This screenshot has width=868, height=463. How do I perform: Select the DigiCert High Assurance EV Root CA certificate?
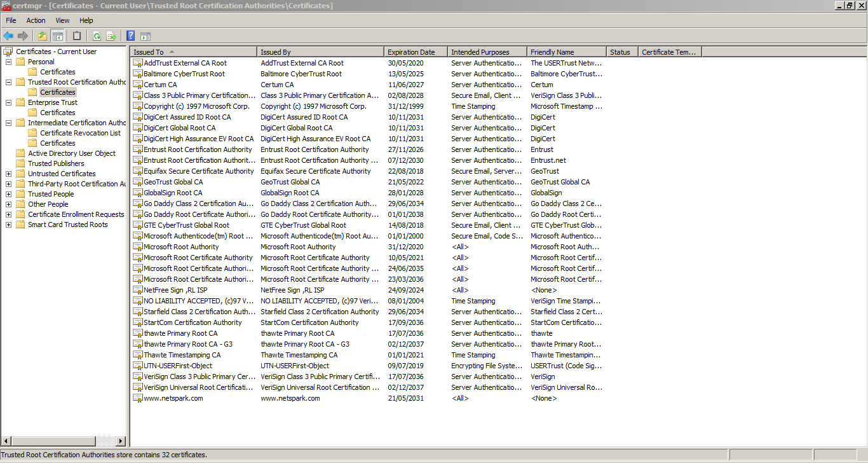198,139
